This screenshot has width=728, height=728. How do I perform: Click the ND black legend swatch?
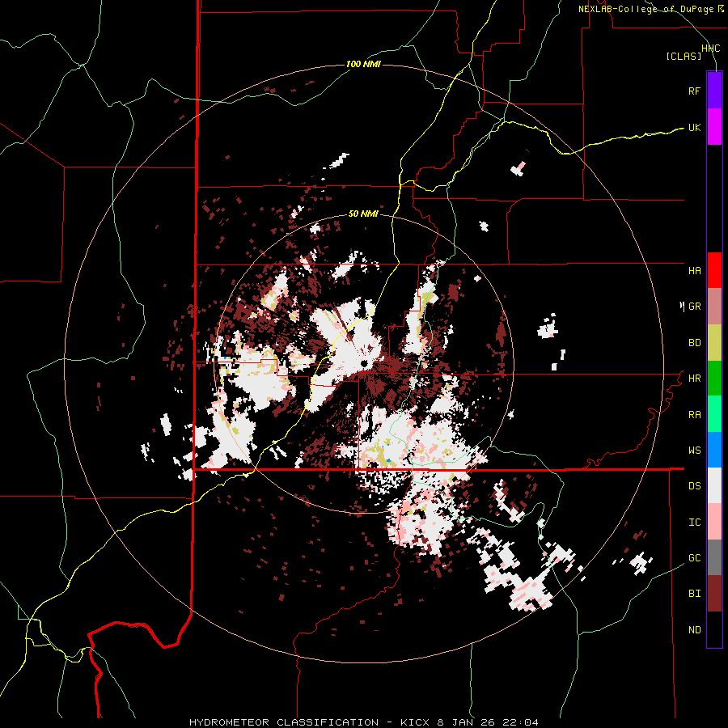click(x=714, y=629)
